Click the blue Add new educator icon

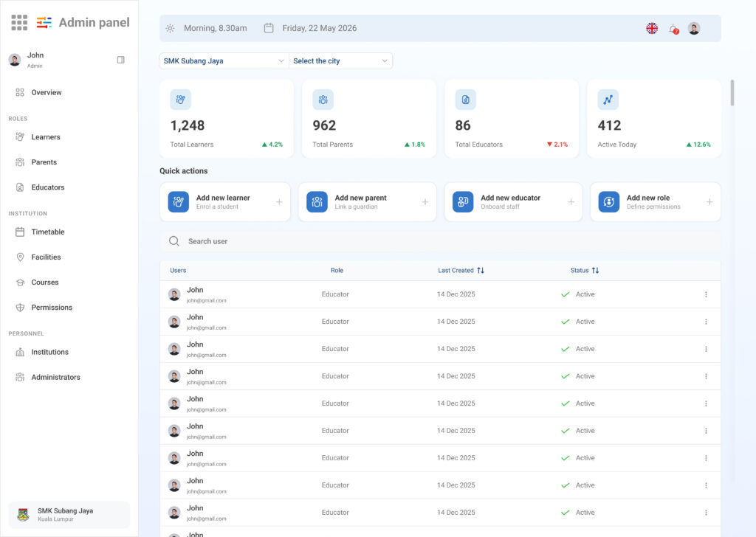tap(463, 202)
